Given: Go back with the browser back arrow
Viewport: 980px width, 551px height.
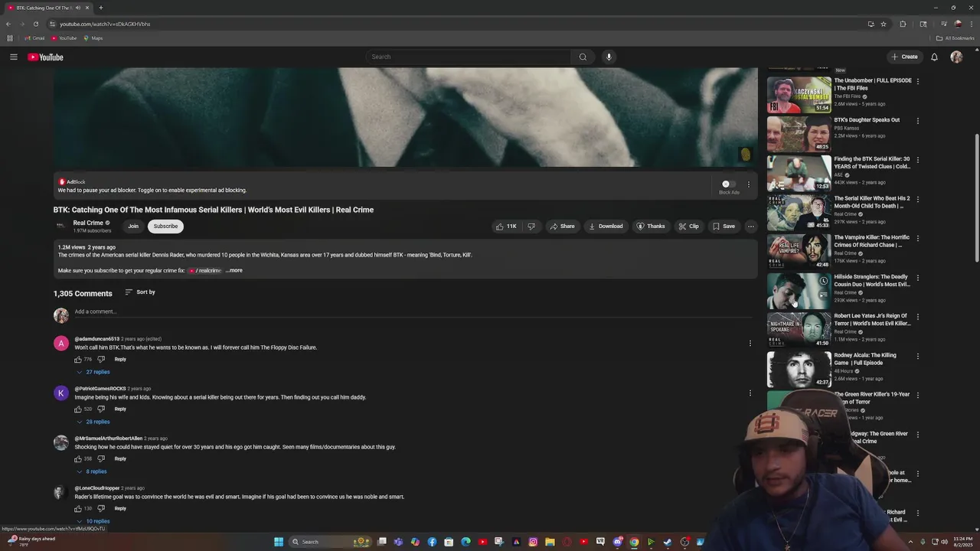Looking at the screenshot, I should tap(8, 24).
